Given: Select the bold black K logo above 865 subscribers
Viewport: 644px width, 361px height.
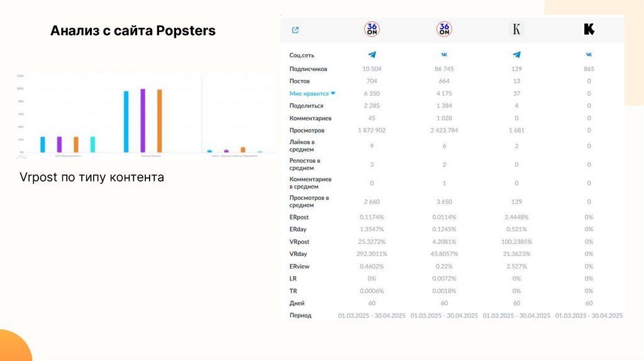Looking at the screenshot, I should click(589, 29).
